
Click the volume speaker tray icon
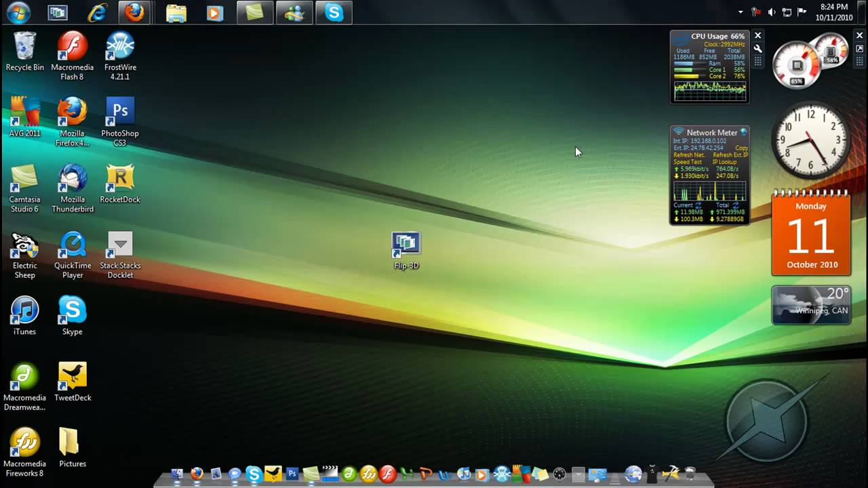[x=772, y=12]
